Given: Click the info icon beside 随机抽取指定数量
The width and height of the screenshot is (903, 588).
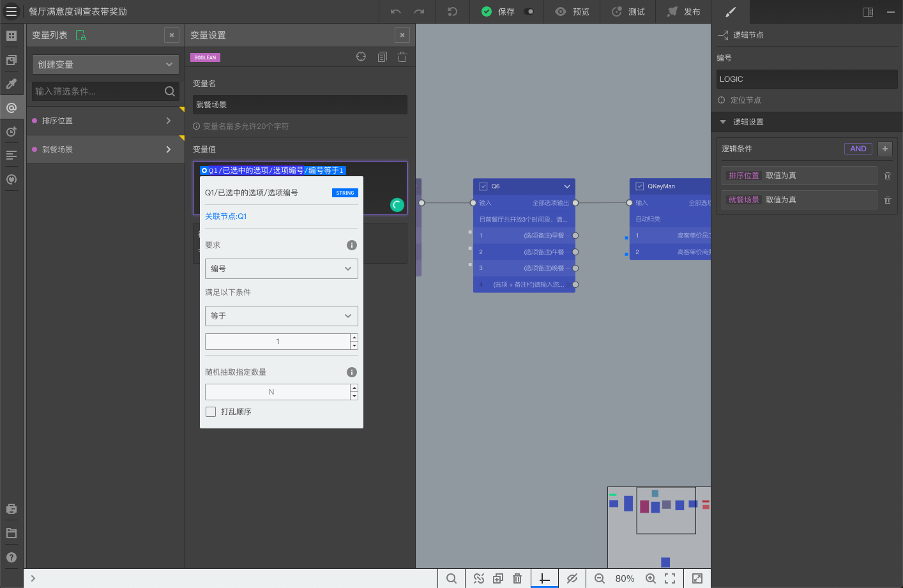Looking at the screenshot, I should [352, 372].
